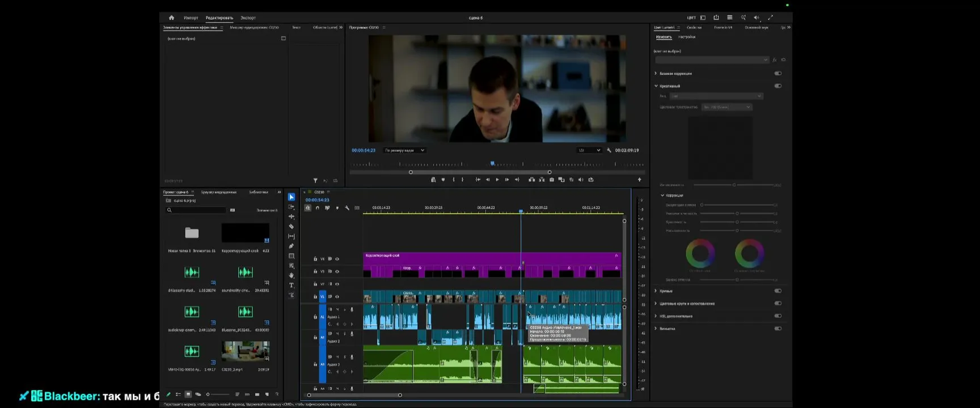The width and height of the screenshot is (980, 408).
Task: Expand the Vignette section
Action: coord(656,329)
